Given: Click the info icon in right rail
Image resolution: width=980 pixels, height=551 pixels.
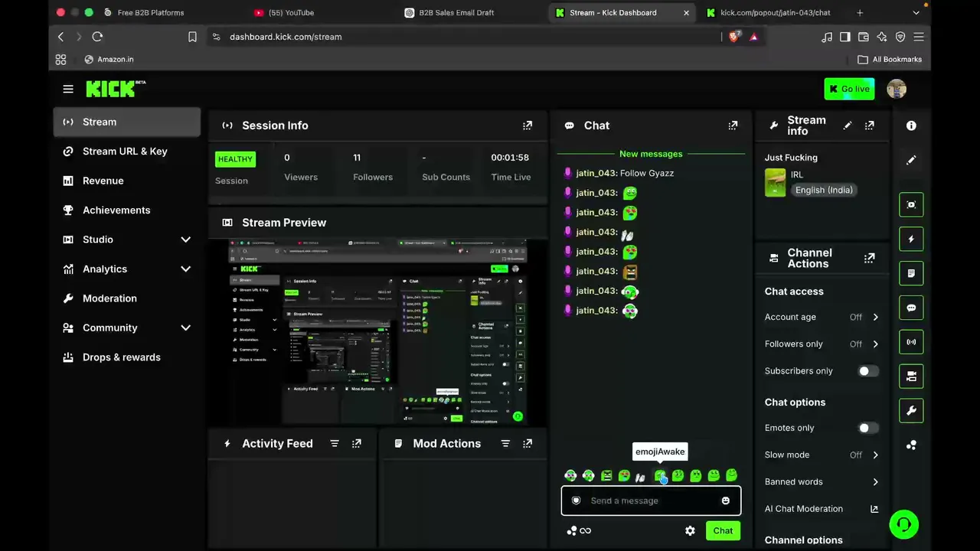Looking at the screenshot, I should point(911,126).
